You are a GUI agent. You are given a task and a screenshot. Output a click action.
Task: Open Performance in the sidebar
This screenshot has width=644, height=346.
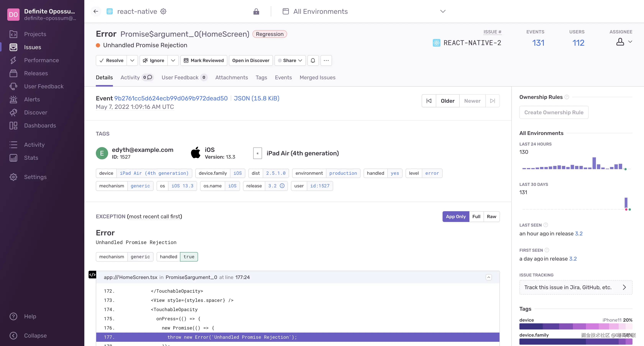click(x=42, y=60)
